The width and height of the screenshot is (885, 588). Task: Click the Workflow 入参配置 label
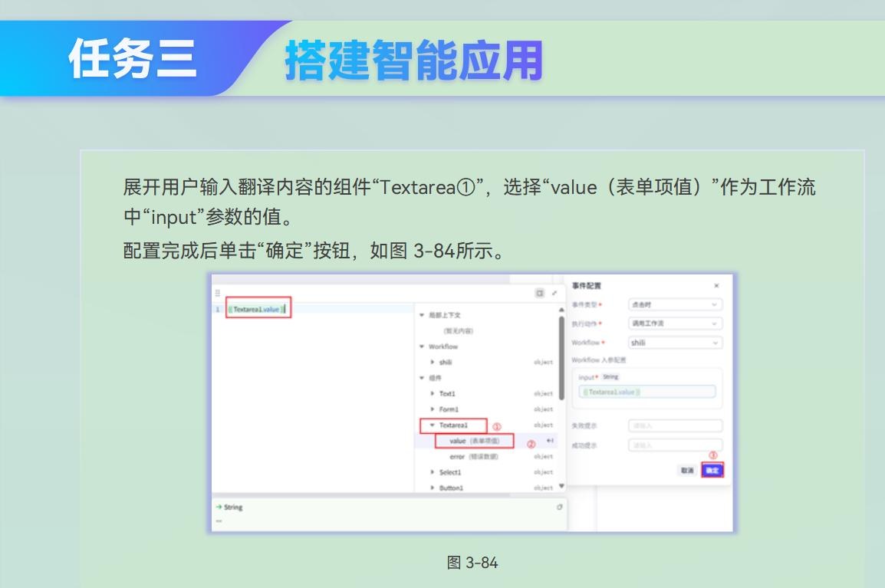coord(598,360)
